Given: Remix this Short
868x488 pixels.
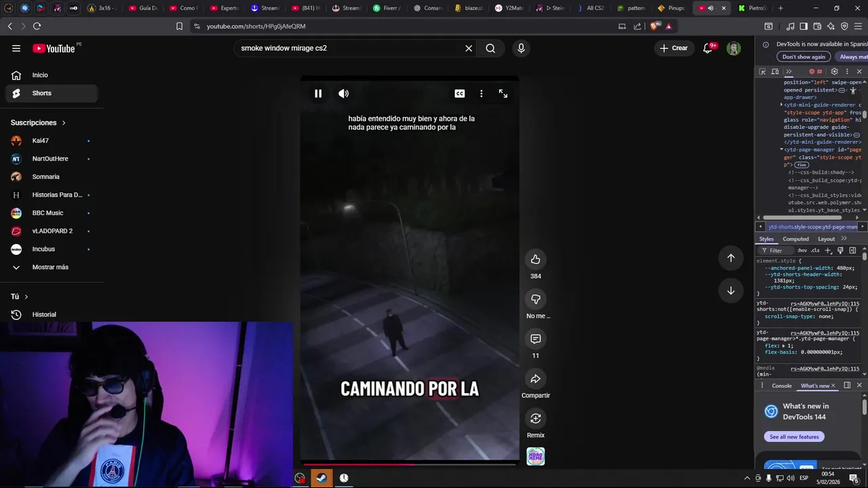Looking at the screenshot, I should click(536, 418).
